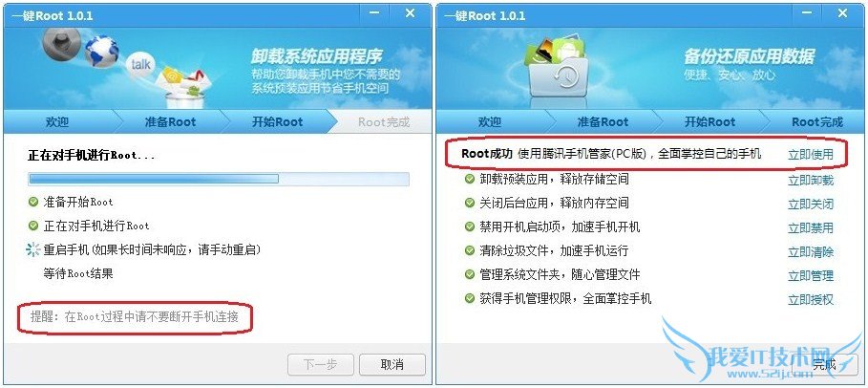Minimize the left 一键Root window
868x388 pixels.
[x=374, y=13]
